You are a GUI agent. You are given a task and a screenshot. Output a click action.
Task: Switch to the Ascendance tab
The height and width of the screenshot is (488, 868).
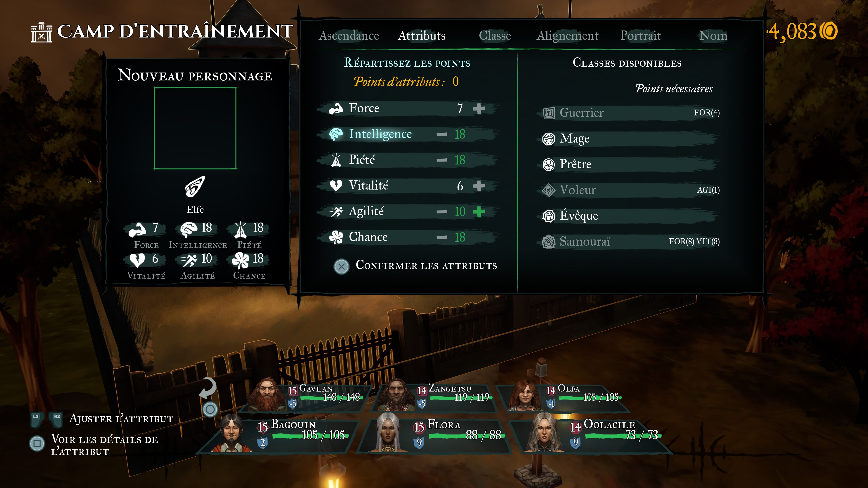(349, 35)
